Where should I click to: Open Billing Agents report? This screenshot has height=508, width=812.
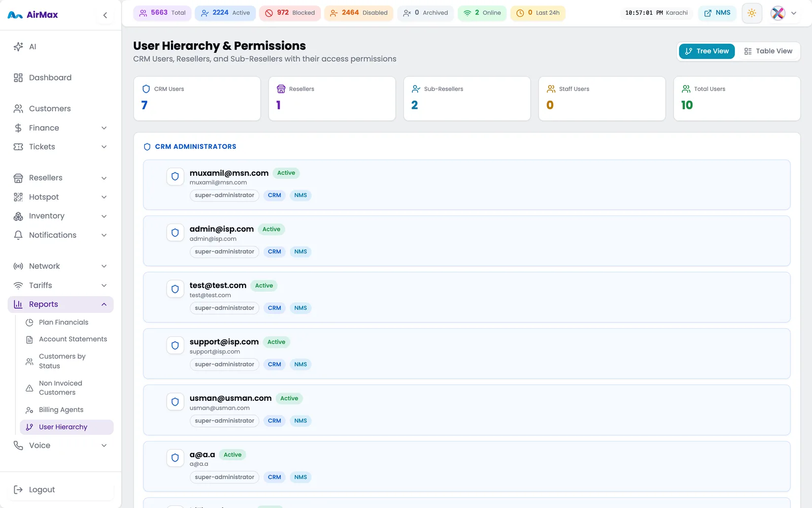tap(66, 410)
